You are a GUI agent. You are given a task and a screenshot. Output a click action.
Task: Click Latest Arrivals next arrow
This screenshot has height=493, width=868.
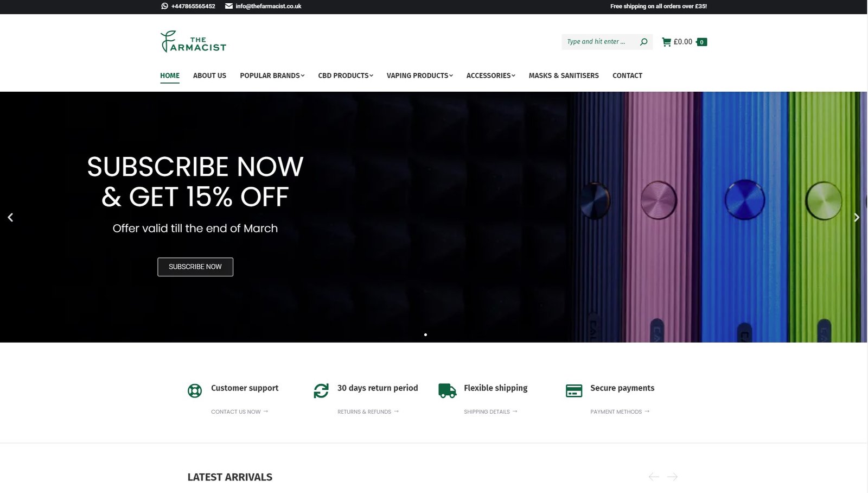(672, 477)
